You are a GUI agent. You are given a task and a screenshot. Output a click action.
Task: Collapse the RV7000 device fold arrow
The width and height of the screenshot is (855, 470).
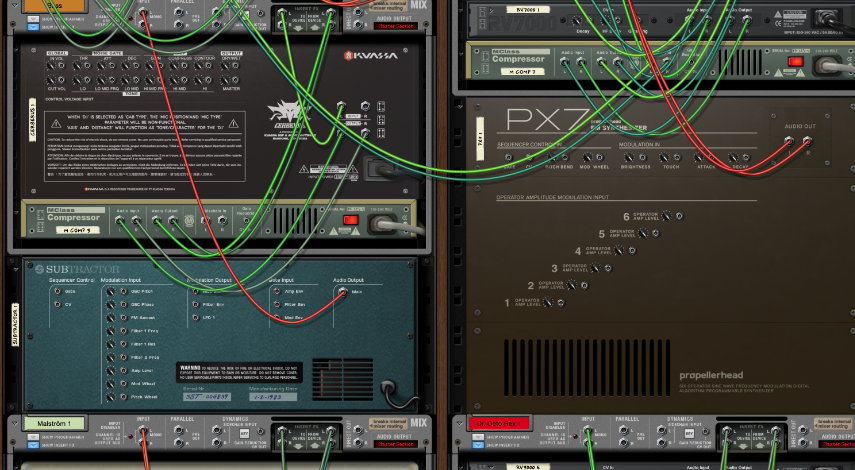[461, 9]
